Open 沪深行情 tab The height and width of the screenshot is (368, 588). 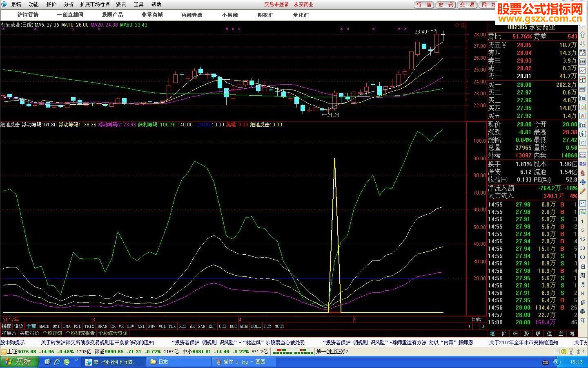click(x=28, y=15)
